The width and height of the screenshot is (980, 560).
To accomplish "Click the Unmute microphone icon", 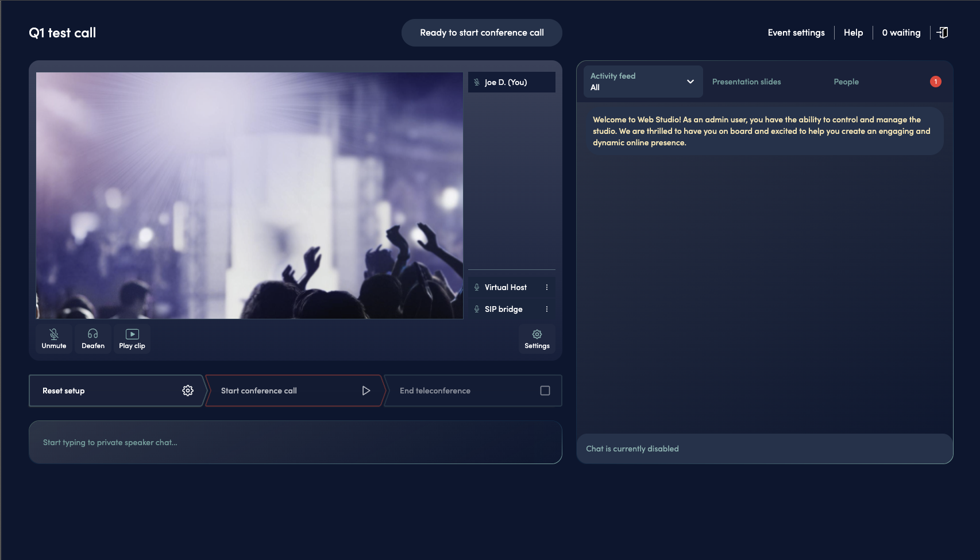I will coord(54,334).
